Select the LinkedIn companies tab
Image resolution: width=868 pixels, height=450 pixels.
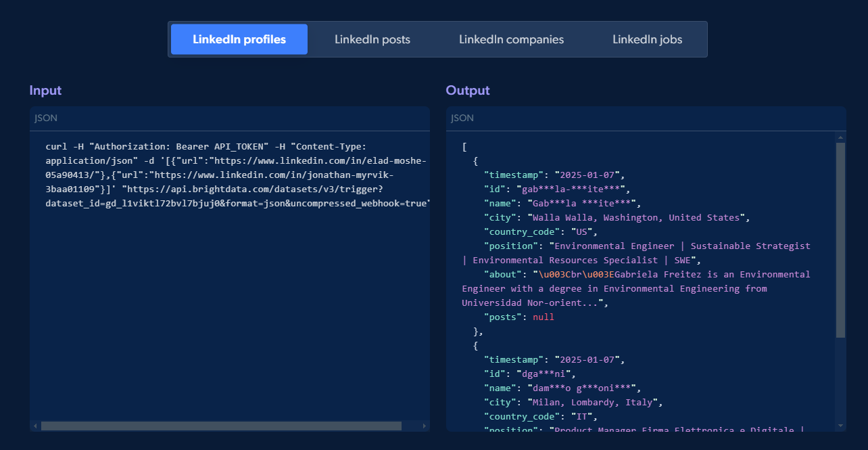click(511, 39)
